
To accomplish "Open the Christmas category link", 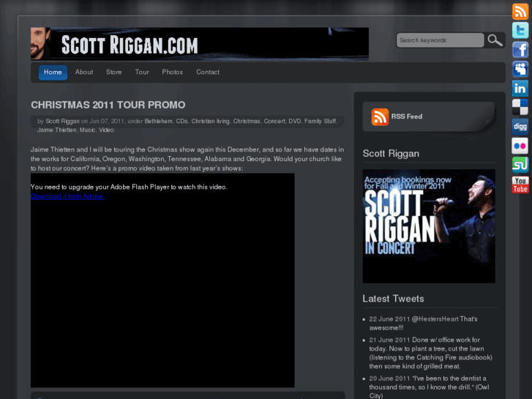I will point(247,122).
